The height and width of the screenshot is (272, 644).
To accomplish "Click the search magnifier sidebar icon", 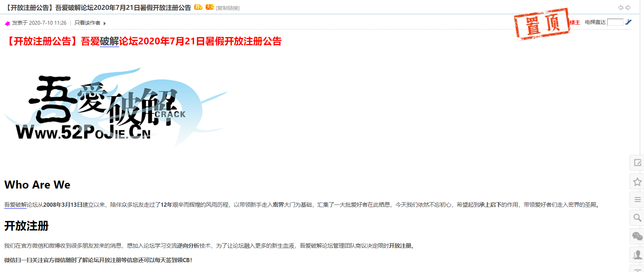I will (x=638, y=218).
